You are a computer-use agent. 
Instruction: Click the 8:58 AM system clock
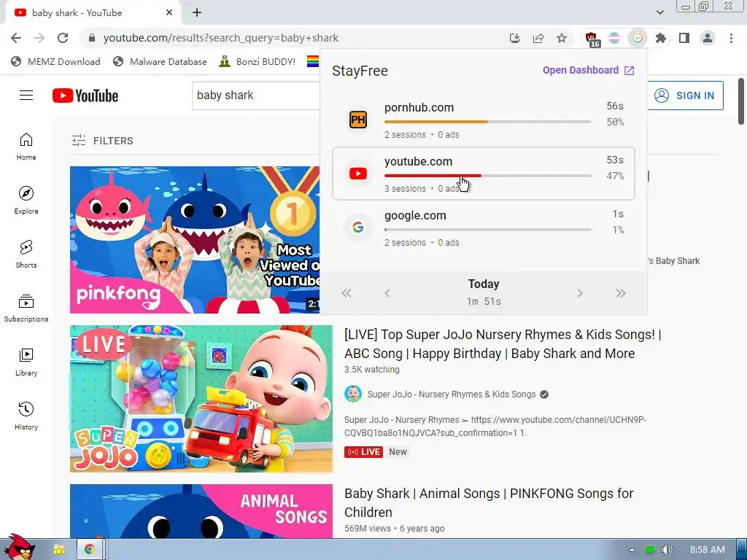pos(708,550)
